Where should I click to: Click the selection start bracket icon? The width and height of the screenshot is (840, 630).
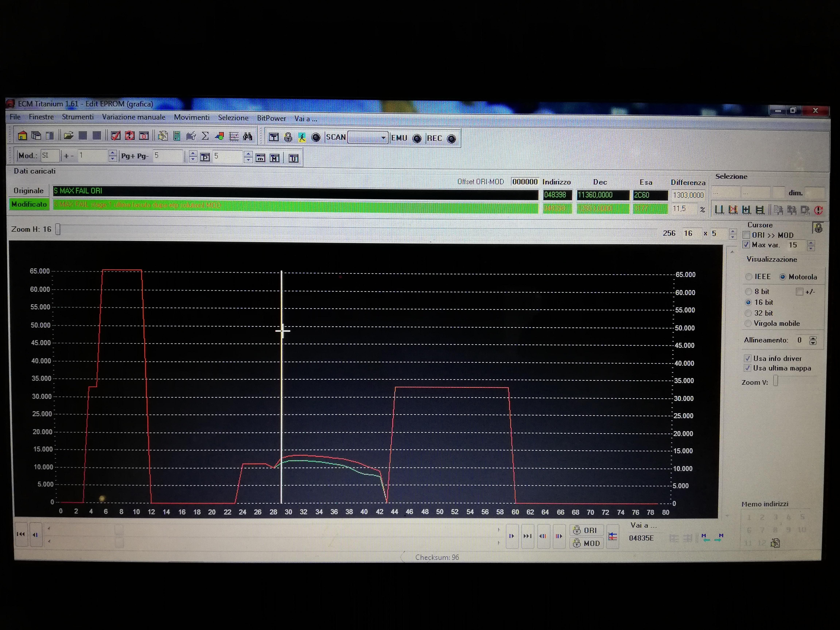[x=719, y=210]
